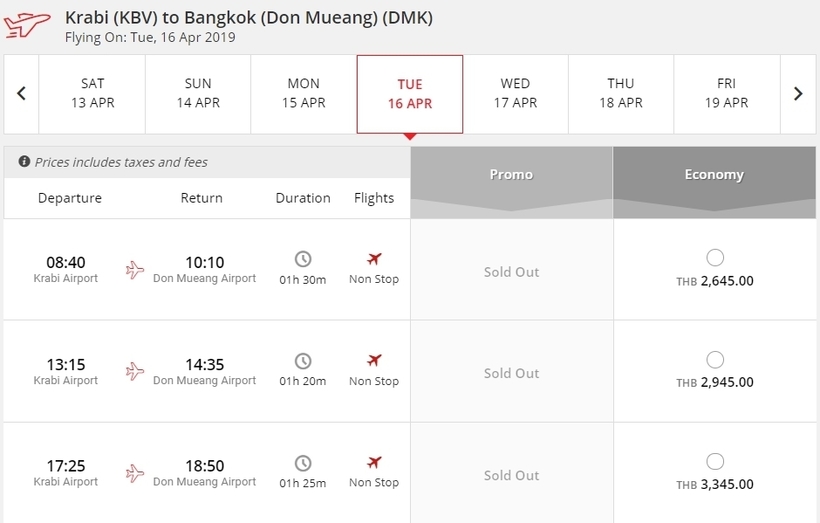Click clock icon above 01h 20m duration
This screenshot has height=523, width=820.
click(x=303, y=361)
